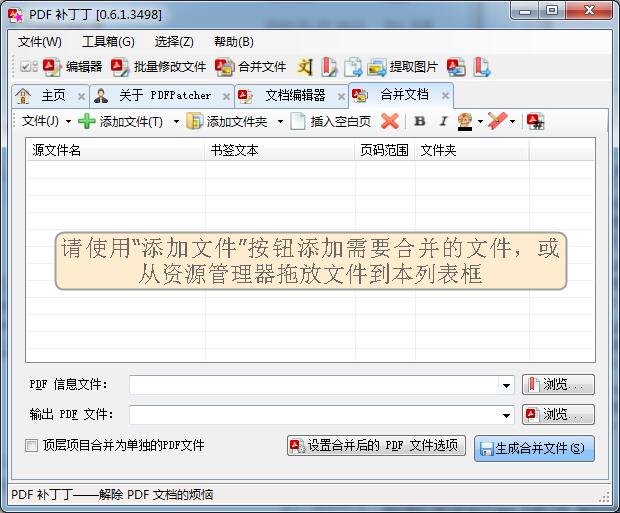620x513 pixels.
Task: Click the last export-bookmark icon in top toolbar
Action: coord(482,67)
